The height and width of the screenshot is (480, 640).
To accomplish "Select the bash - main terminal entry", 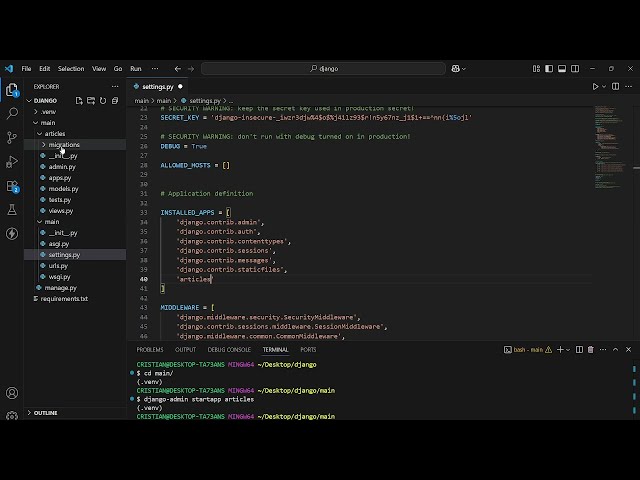I will [x=528, y=350].
